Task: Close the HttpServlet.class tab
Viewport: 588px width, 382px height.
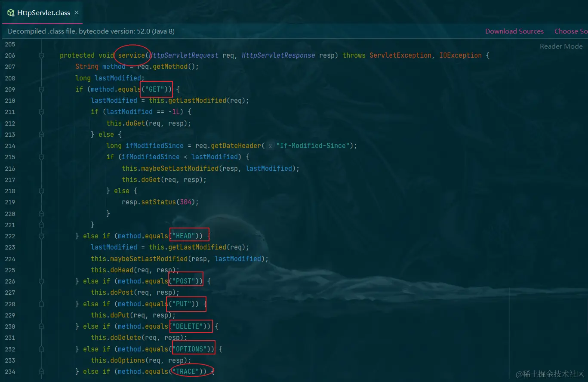Action: click(x=77, y=12)
